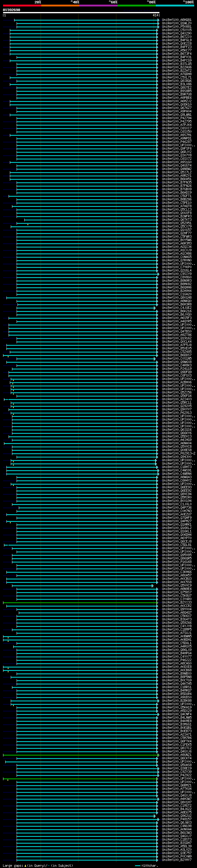Click the cyan ~100% identity legend bar
197x868 pixels.
point(175,6)
